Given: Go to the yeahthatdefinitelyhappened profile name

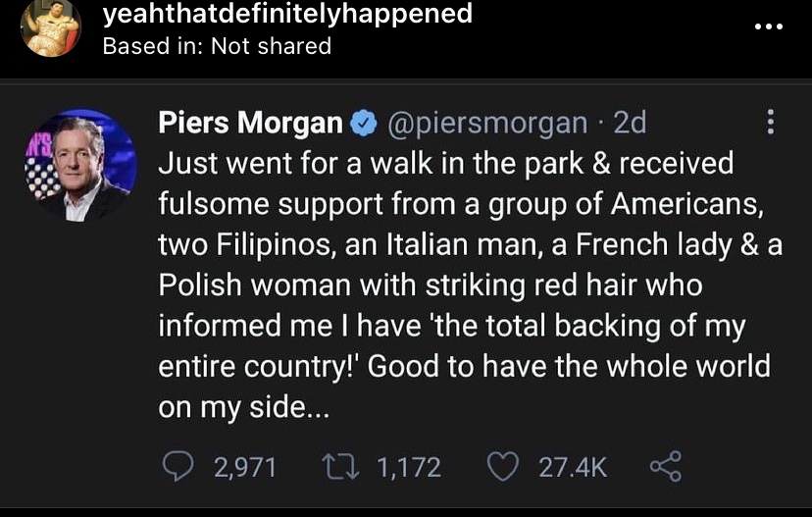Looking at the screenshot, I should pos(287,14).
